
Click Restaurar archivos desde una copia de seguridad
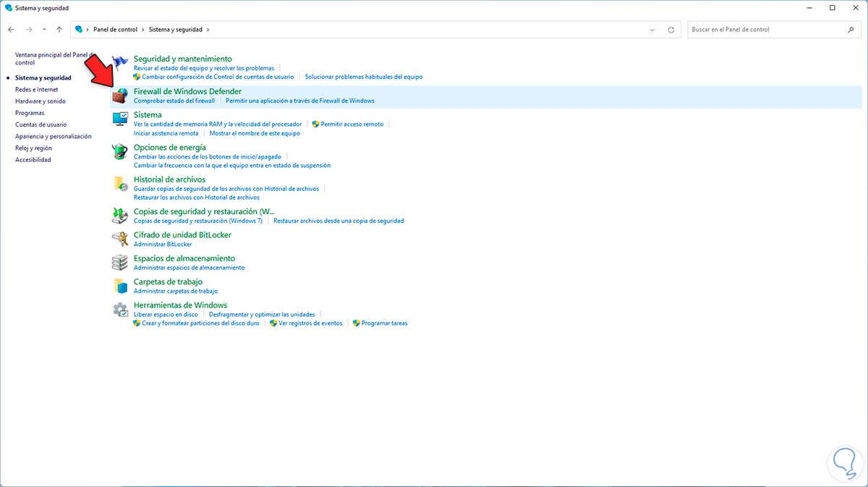tap(339, 221)
